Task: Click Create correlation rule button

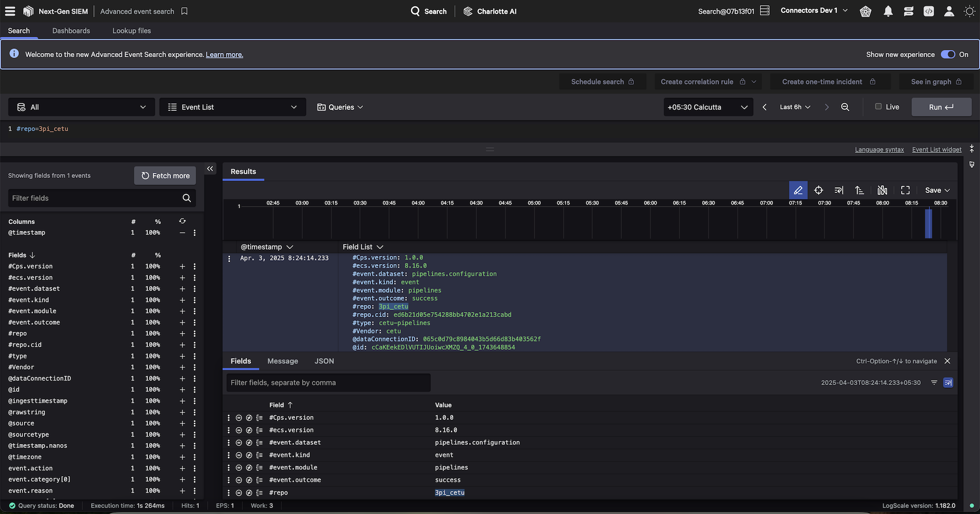Action: pyautogui.click(x=708, y=82)
